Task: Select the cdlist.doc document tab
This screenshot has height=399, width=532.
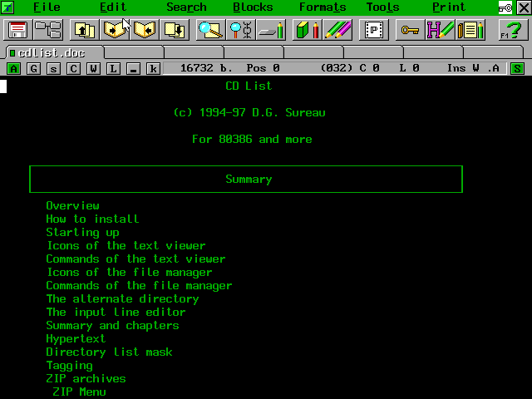Action: click(52, 53)
